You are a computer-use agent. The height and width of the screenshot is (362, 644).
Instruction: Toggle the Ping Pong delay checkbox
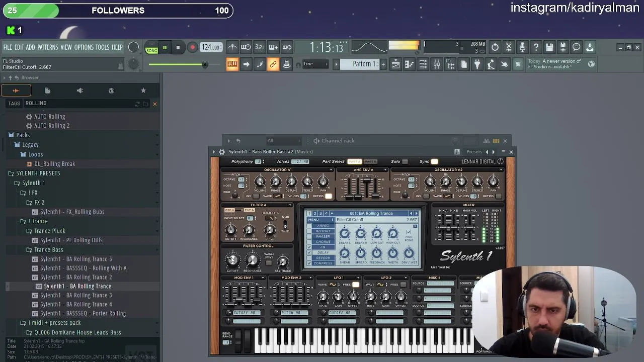coord(409,232)
